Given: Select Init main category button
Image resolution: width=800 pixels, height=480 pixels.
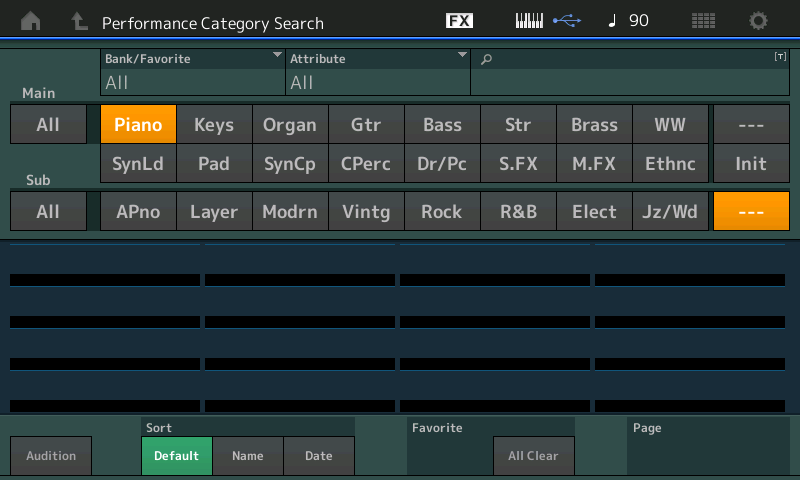Looking at the screenshot, I should pyautogui.click(x=751, y=164).
